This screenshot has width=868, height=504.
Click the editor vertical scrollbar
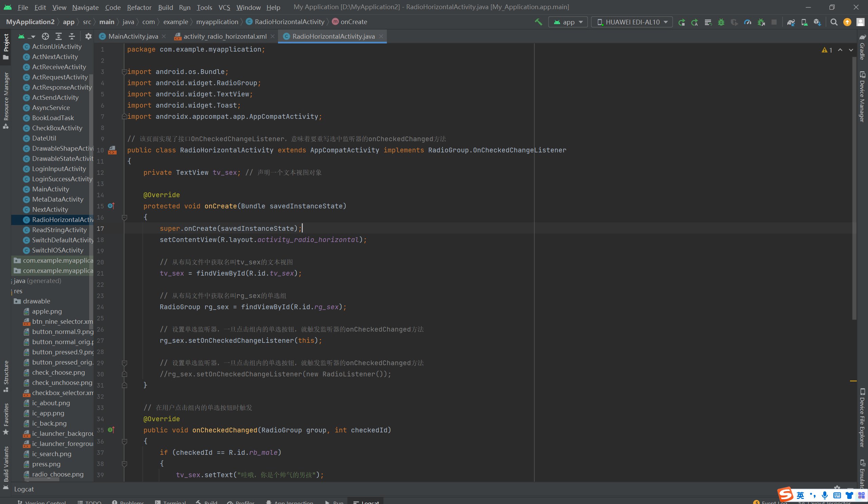tap(854, 188)
